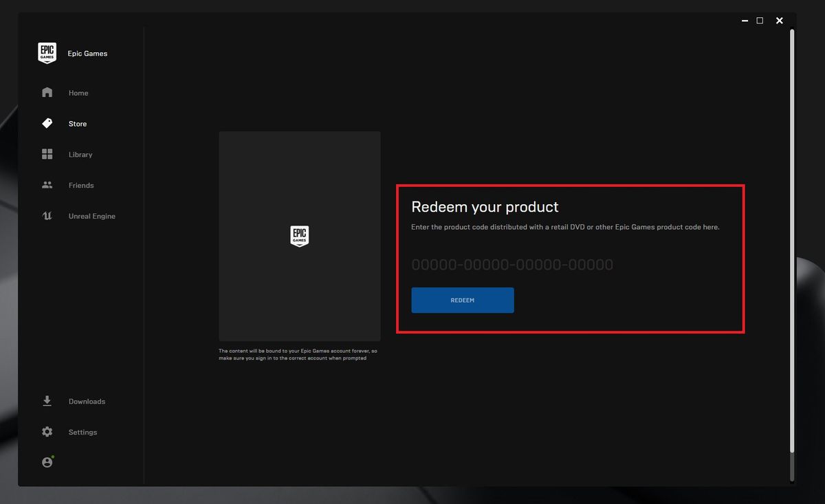This screenshot has height=504, width=825.
Task: Click the Downloads arrow icon
Action: (47, 401)
